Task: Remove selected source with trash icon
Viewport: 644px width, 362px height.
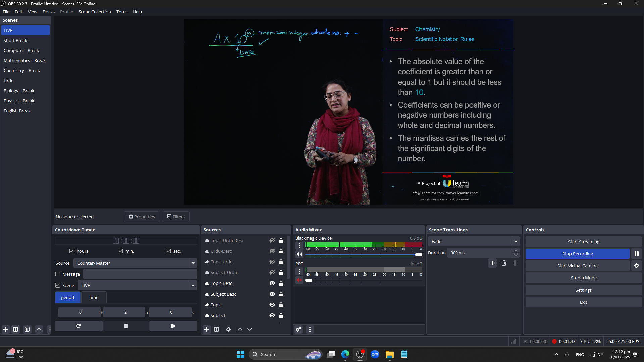Action: point(217,329)
